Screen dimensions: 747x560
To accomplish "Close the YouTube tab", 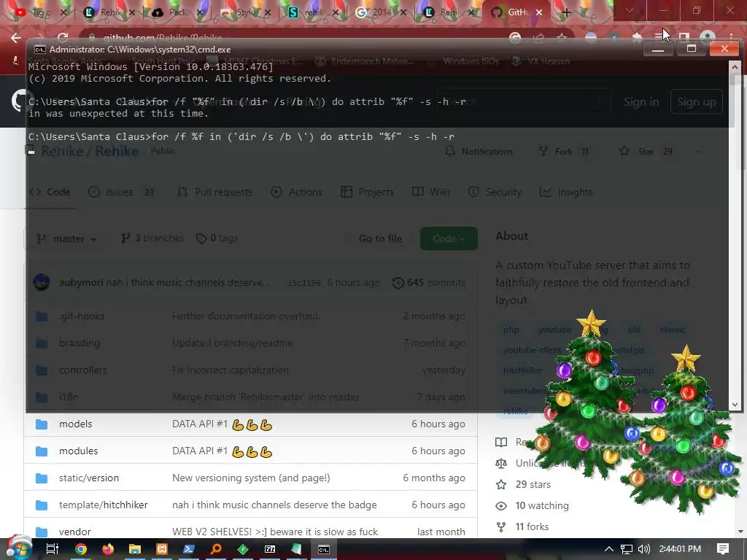I will [x=63, y=12].
